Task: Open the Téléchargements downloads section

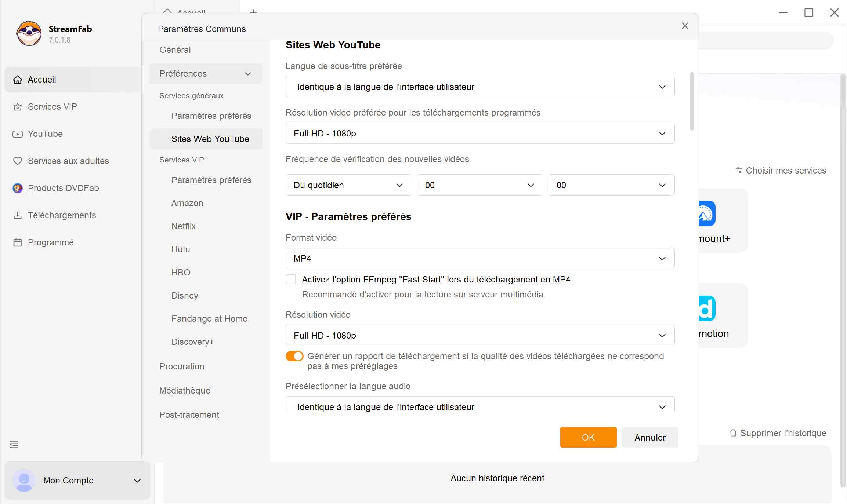Action: coord(62,215)
